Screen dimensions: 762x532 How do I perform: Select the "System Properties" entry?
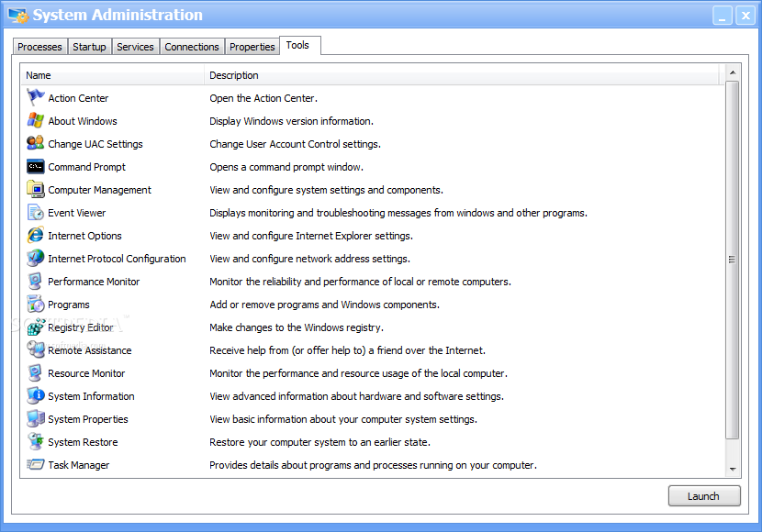tap(87, 419)
